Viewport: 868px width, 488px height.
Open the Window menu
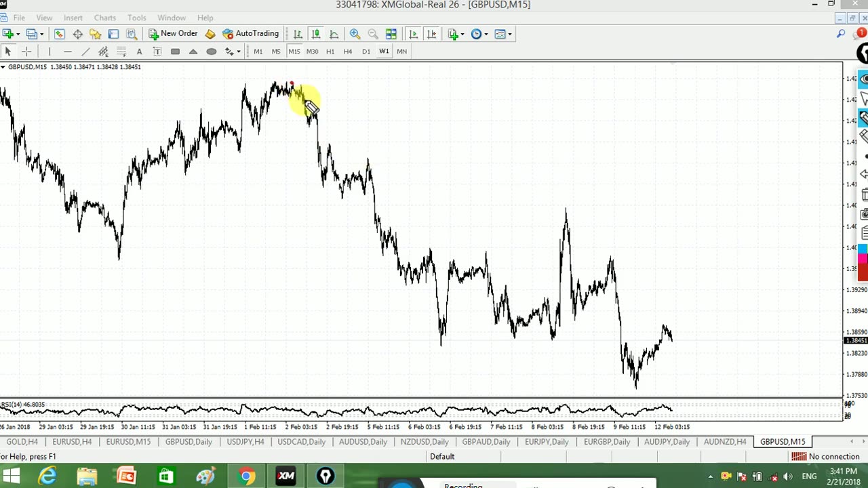pyautogui.click(x=172, y=18)
